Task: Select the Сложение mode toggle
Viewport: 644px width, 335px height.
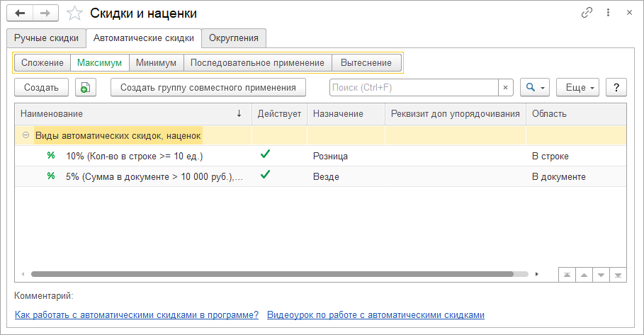Action: (x=43, y=62)
